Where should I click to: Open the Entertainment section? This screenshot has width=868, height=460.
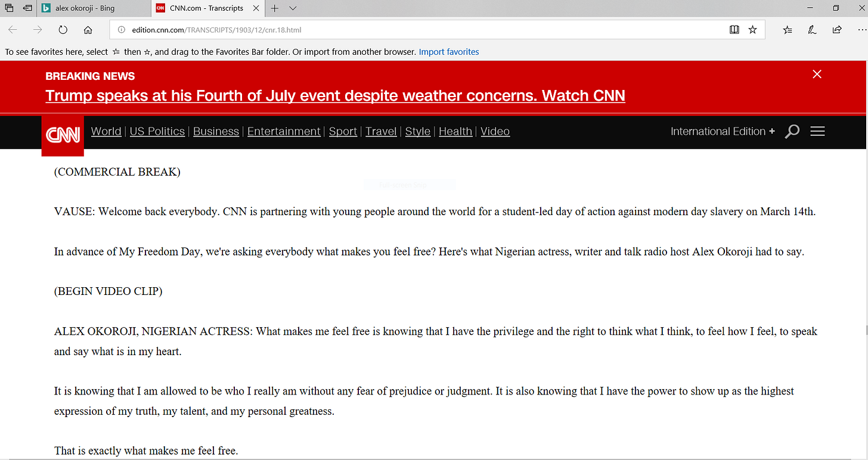coord(284,131)
